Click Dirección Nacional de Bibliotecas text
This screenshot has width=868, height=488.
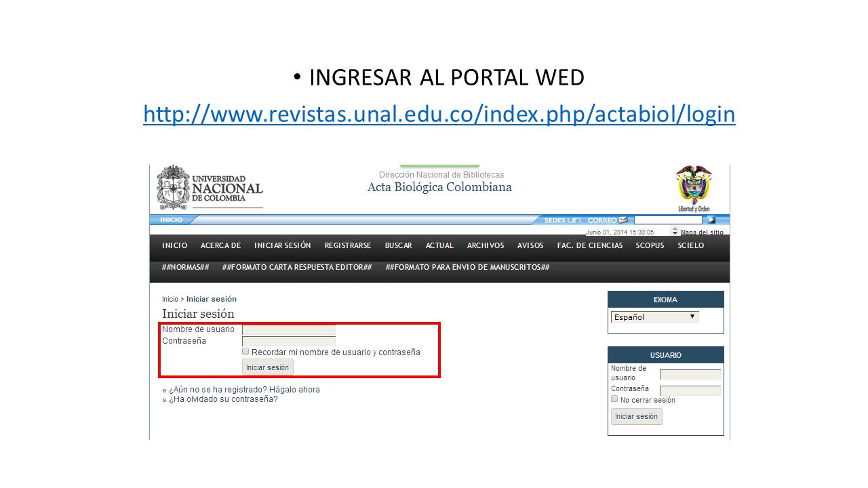point(441,175)
